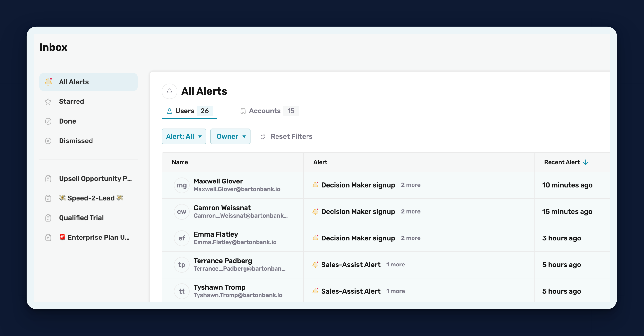Image resolution: width=644 pixels, height=336 pixels.
Task: Click the Starred star icon
Action: click(48, 102)
